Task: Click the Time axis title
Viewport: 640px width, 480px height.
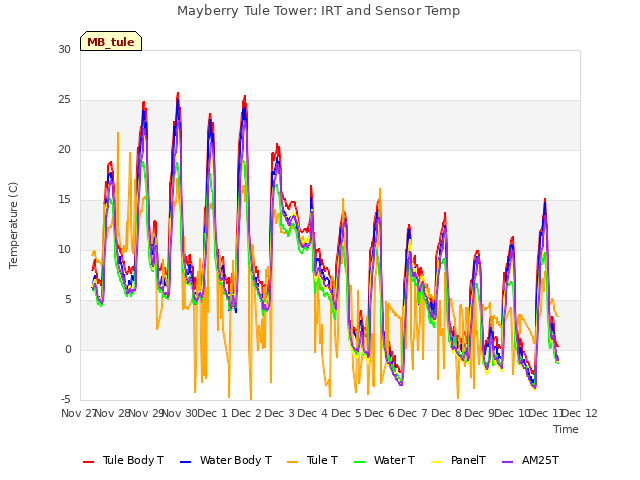Action: coord(566,429)
